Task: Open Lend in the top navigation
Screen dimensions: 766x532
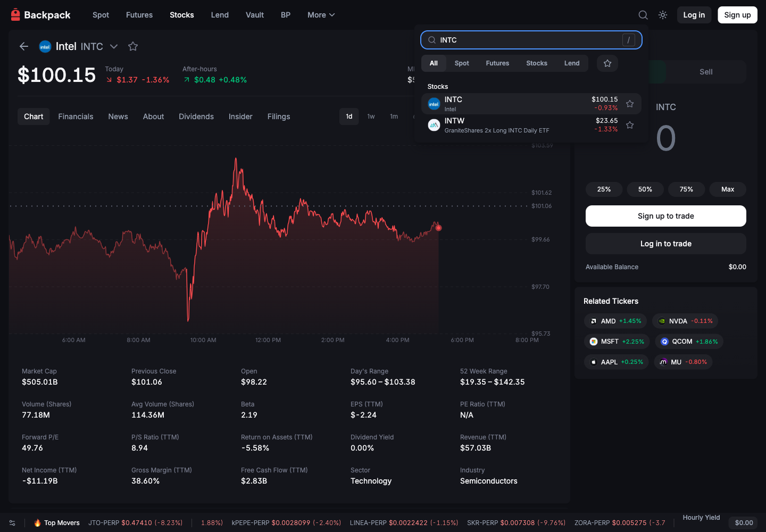Action: pyautogui.click(x=220, y=15)
